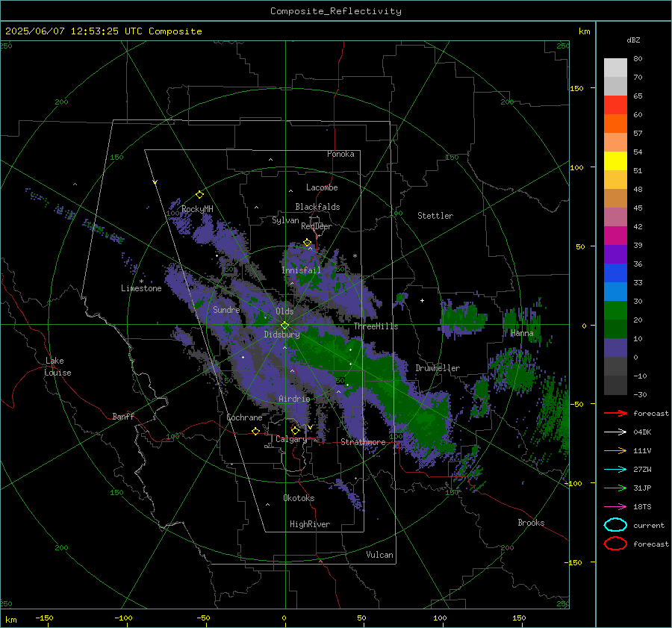Screen dimensions: 672x628
Task: Click the Strathmore city label
Action: point(363,442)
